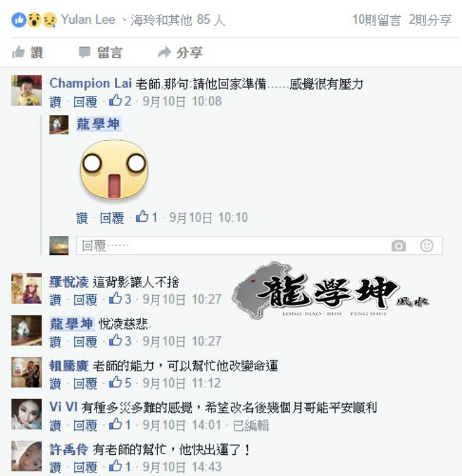The width and height of the screenshot is (462, 476).
Task: Click the thumbs-up Like (讚) icon under the post
Action: pos(18,52)
